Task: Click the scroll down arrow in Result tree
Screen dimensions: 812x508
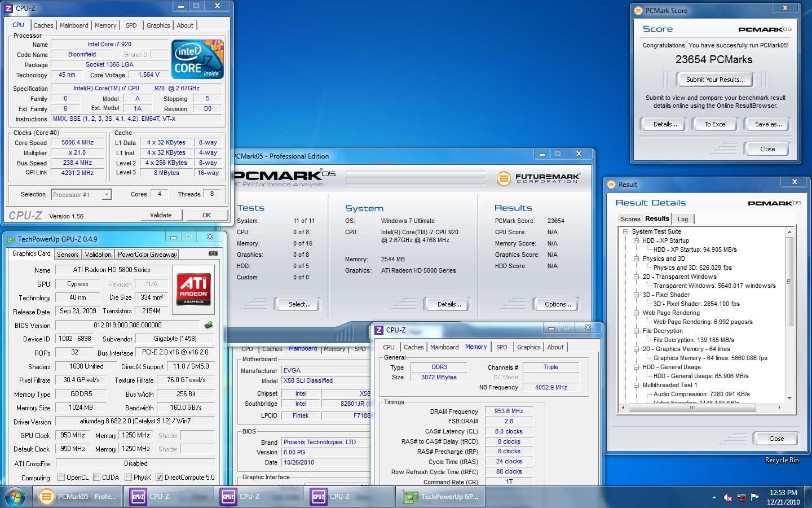Action: coord(789,398)
